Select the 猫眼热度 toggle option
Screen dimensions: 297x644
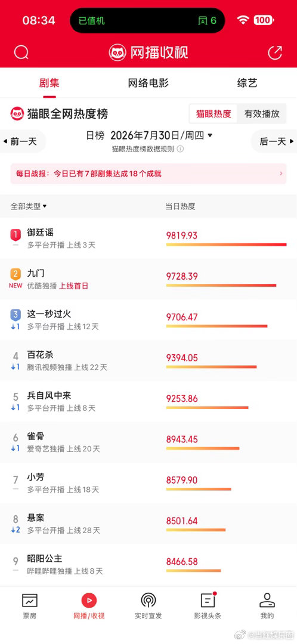[x=213, y=114]
